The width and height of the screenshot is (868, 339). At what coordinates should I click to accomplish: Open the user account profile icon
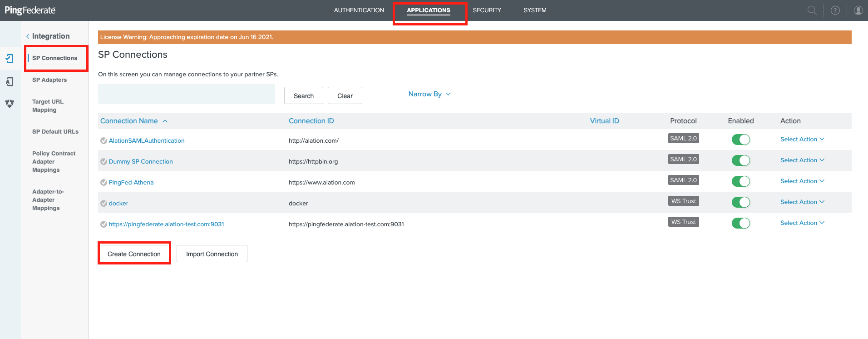(x=858, y=10)
